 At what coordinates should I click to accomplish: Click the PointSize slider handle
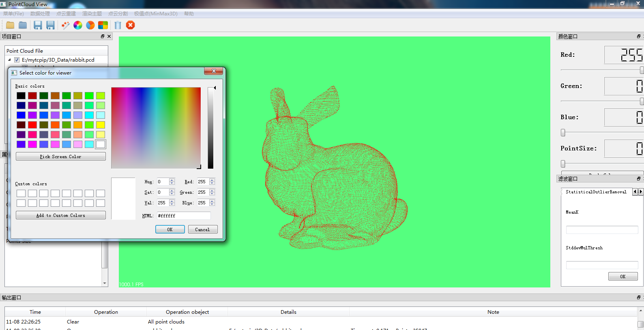point(563,164)
